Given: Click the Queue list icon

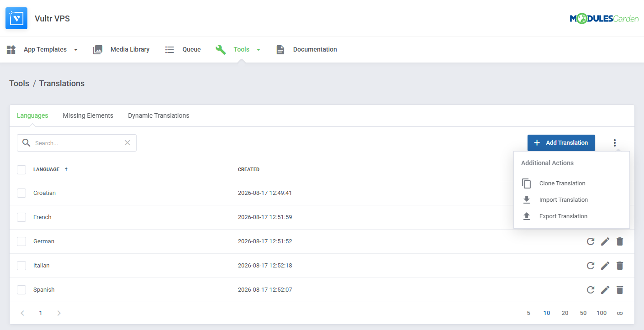Looking at the screenshot, I should click(170, 50).
